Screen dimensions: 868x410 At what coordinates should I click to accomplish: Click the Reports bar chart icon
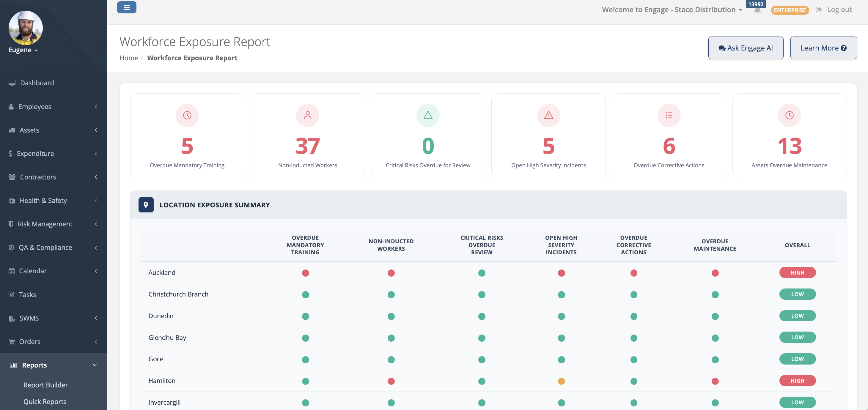[13, 365]
